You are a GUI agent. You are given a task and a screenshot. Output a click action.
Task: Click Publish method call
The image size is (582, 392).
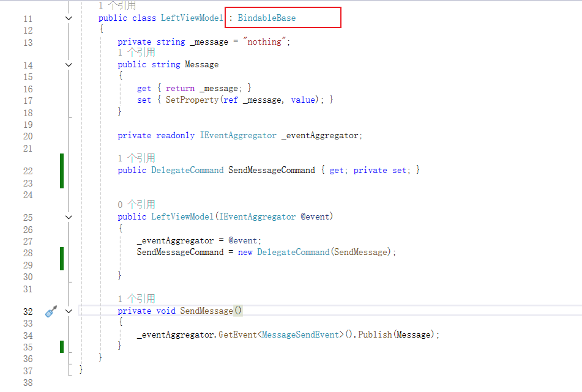(x=375, y=335)
